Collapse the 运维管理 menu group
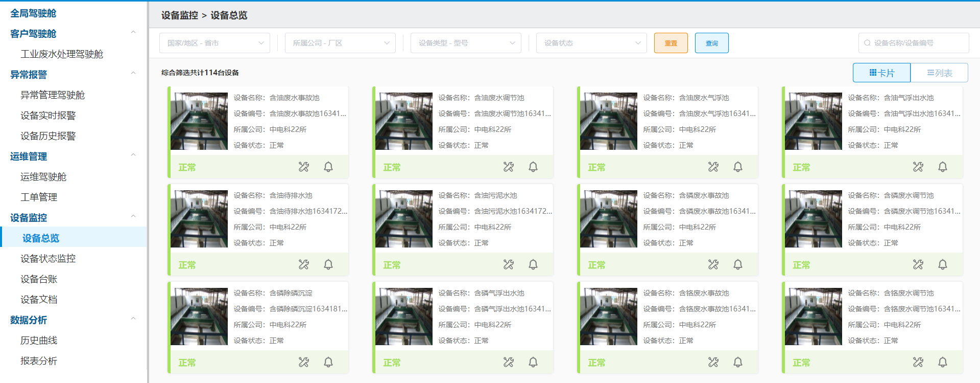 point(133,155)
